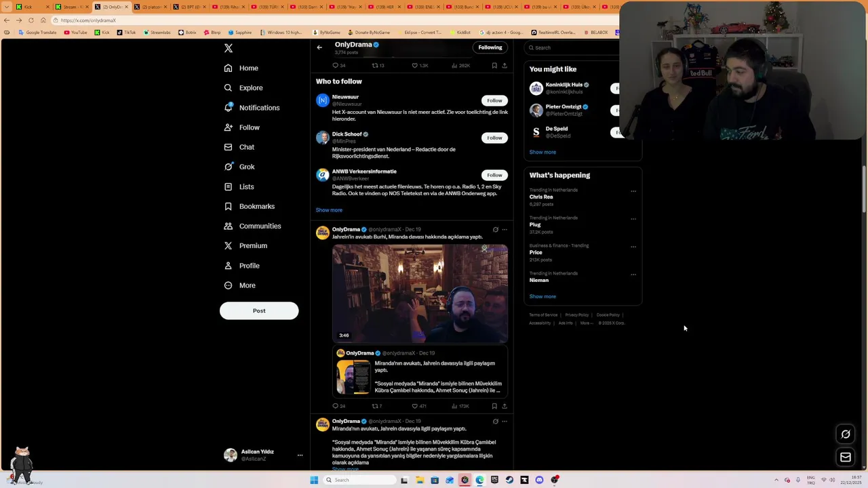The width and height of the screenshot is (868, 488).
Task: Click the Grok icon on the Jahrein'in avukatı post
Action: (496, 230)
